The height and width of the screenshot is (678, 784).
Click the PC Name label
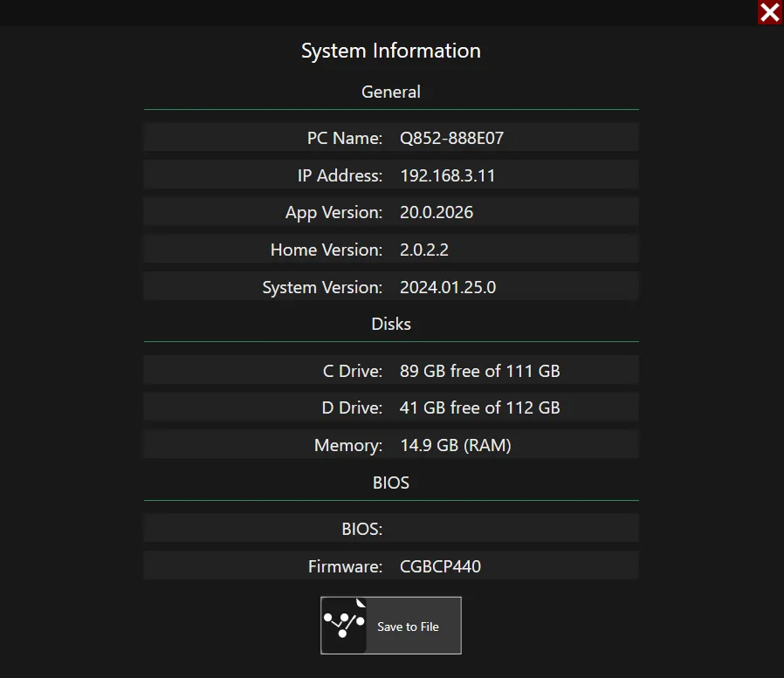coord(345,138)
